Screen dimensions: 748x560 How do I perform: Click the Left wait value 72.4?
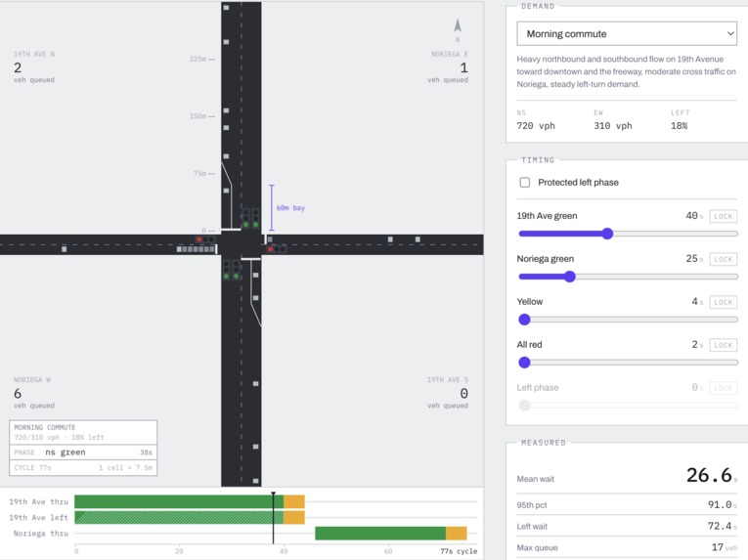(x=720, y=526)
